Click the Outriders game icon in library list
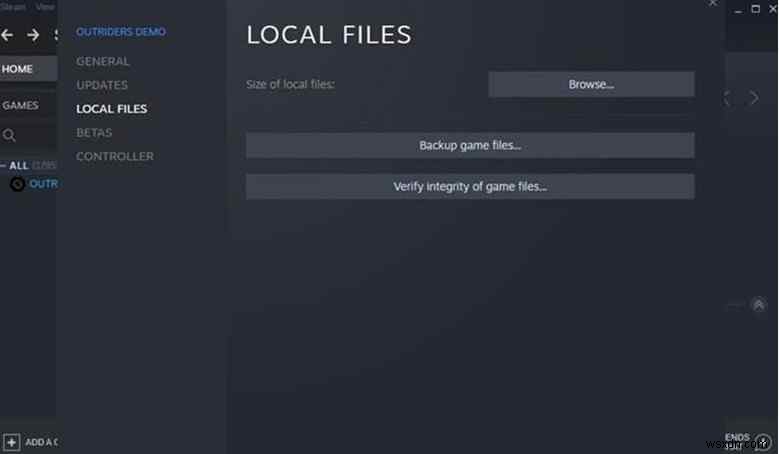Image resolution: width=779 pixels, height=454 pixels. (x=17, y=184)
